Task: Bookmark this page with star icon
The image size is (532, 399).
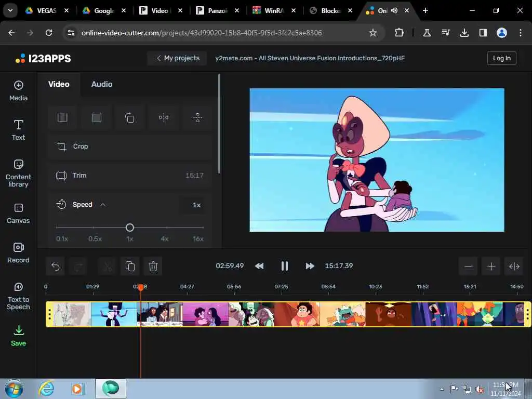Action: tap(373, 33)
